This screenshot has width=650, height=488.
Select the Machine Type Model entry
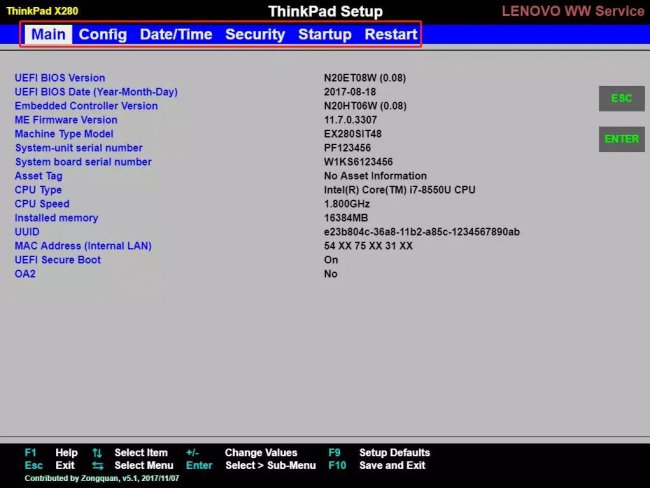(64, 134)
